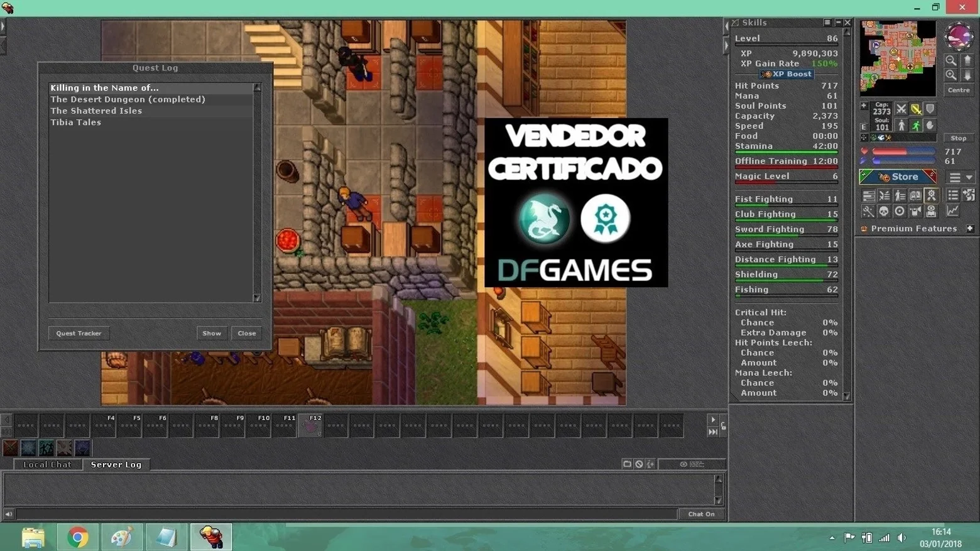Click the padlock icon beside the action bar
The height and width of the screenshot is (551, 980).
pyautogui.click(x=724, y=427)
